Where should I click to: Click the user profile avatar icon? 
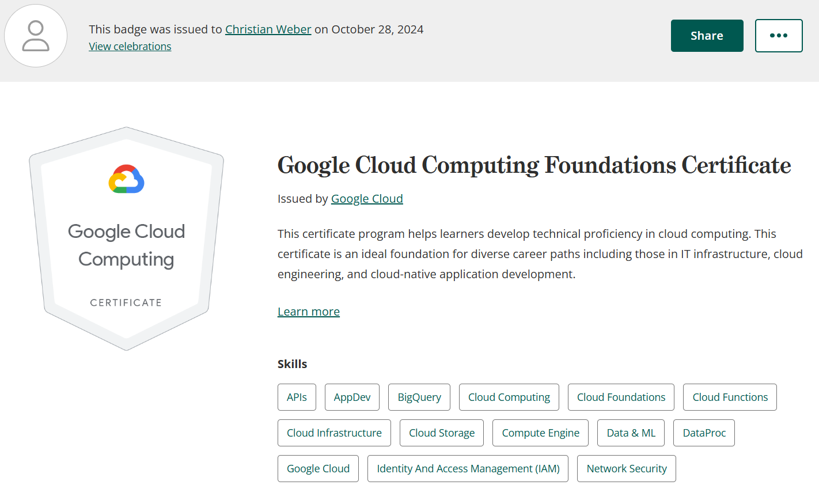click(36, 36)
